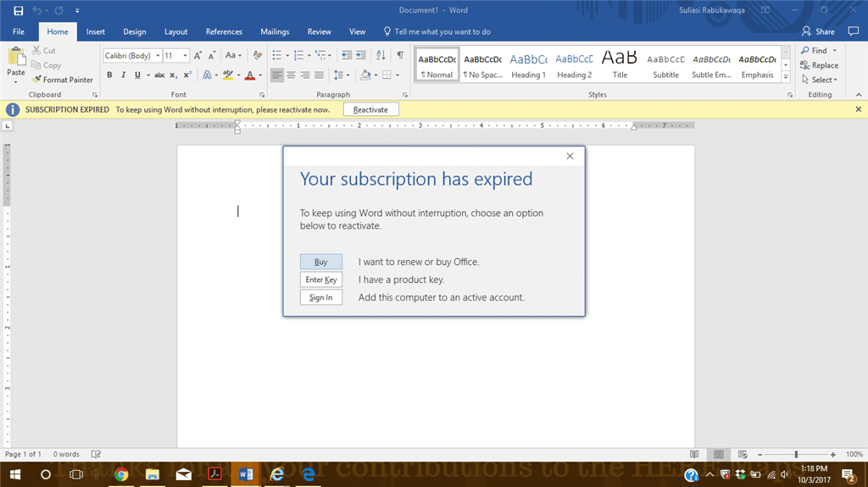
Task: Show paragraph marks with pilcrow icon
Action: pos(400,55)
